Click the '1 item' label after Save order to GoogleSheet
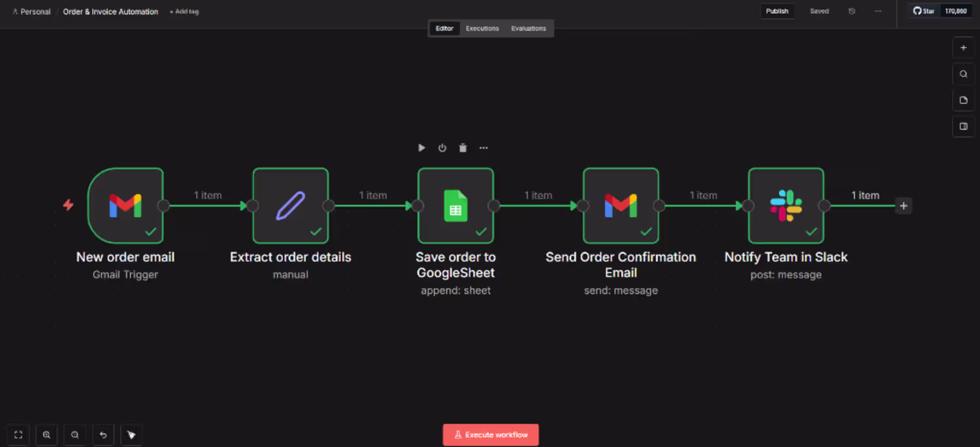This screenshot has height=447, width=980. pyautogui.click(x=538, y=195)
